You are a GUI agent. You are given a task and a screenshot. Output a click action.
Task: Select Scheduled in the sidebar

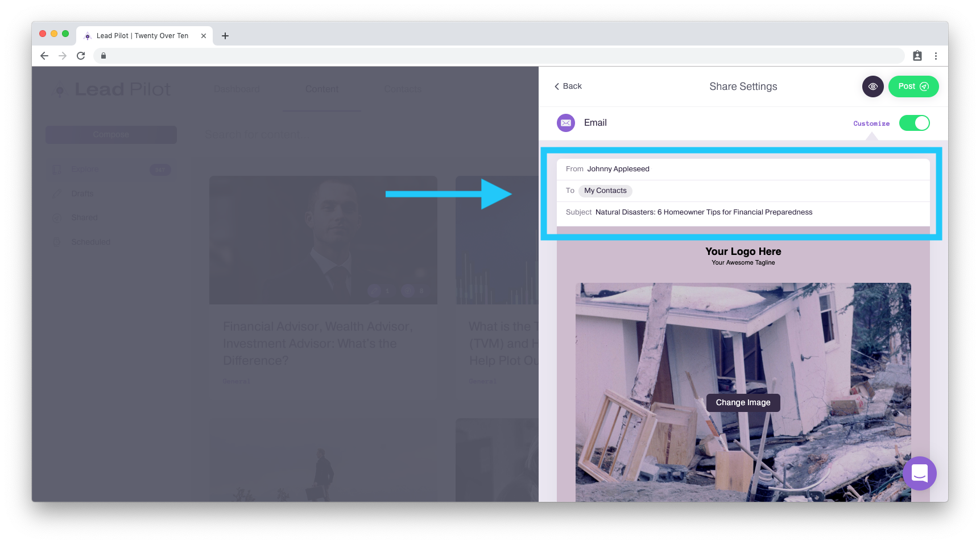click(x=90, y=242)
